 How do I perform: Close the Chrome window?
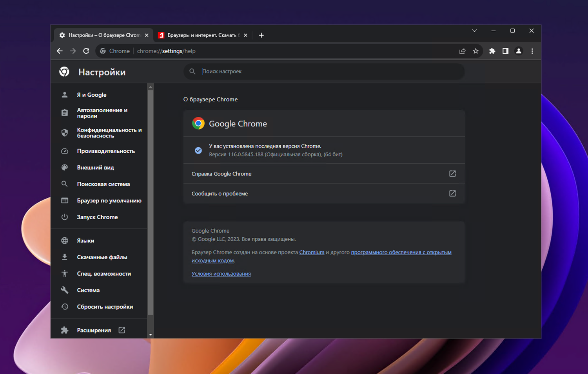(532, 31)
